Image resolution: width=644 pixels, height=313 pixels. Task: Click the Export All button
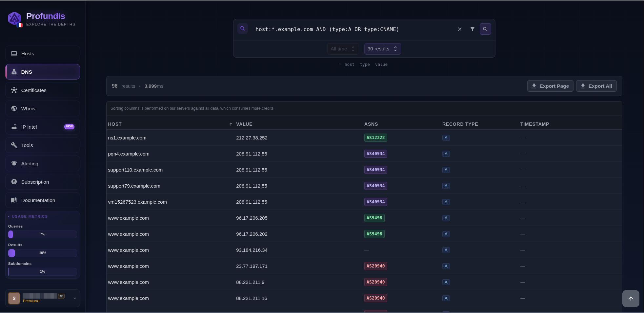tap(596, 86)
